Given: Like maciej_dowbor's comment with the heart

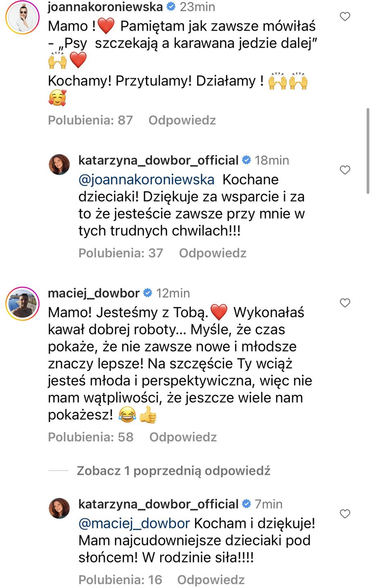Looking at the screenshot, I should point(345,303).
